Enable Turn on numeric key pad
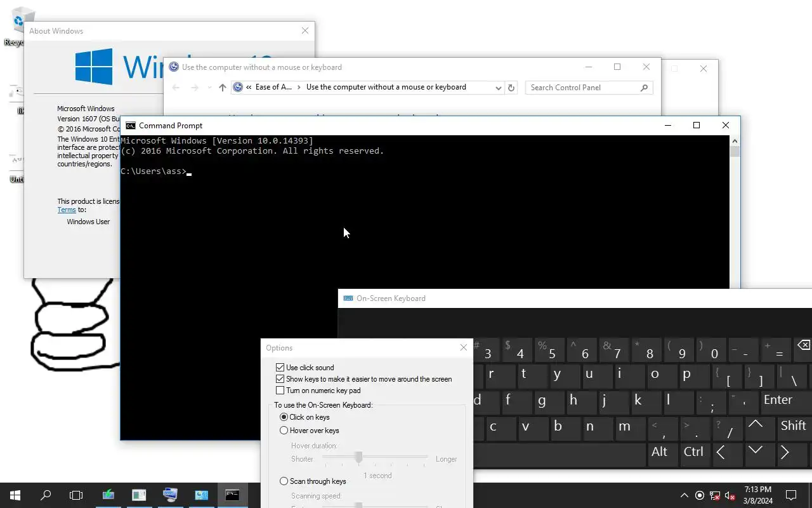 pos(280,391)
